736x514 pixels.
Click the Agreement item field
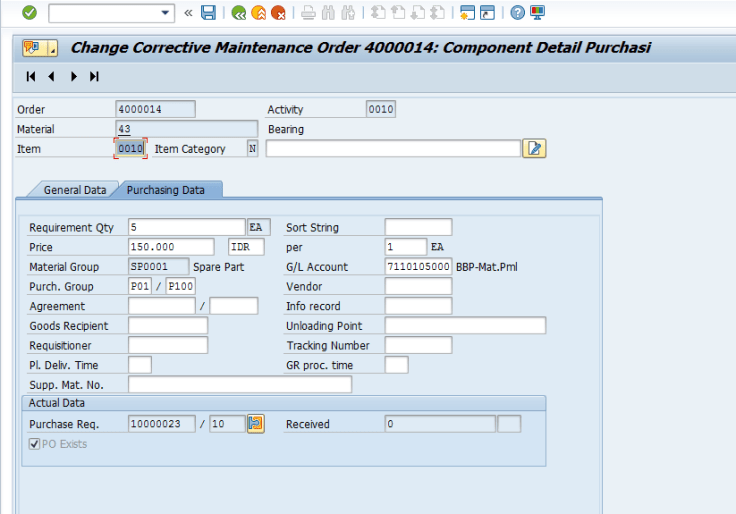coord(234,306)
